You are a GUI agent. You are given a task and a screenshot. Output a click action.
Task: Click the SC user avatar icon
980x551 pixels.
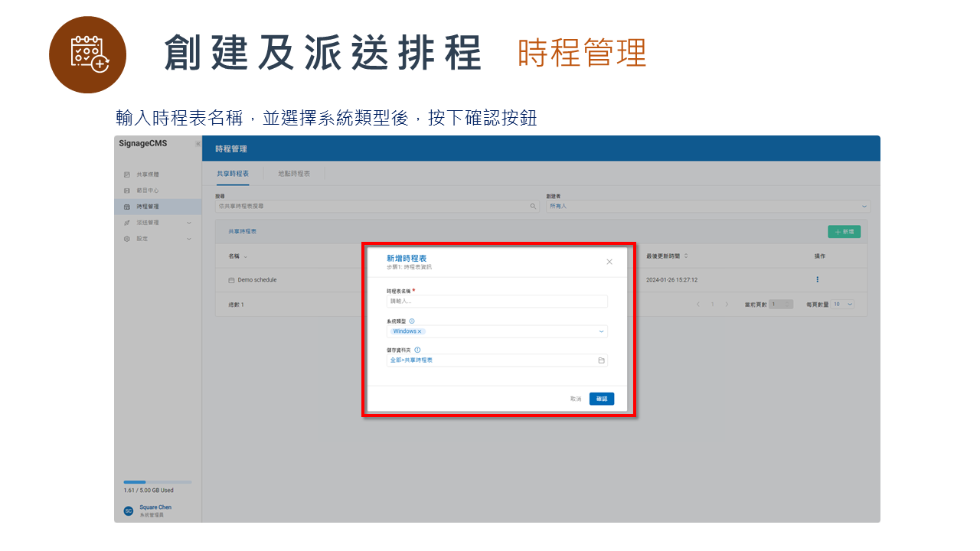pos(129,510)
